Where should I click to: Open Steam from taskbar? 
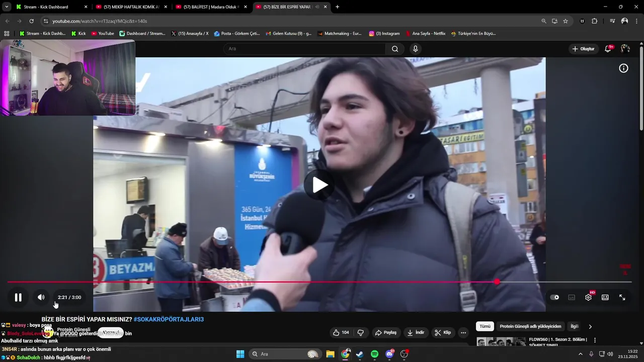[359, 354]
